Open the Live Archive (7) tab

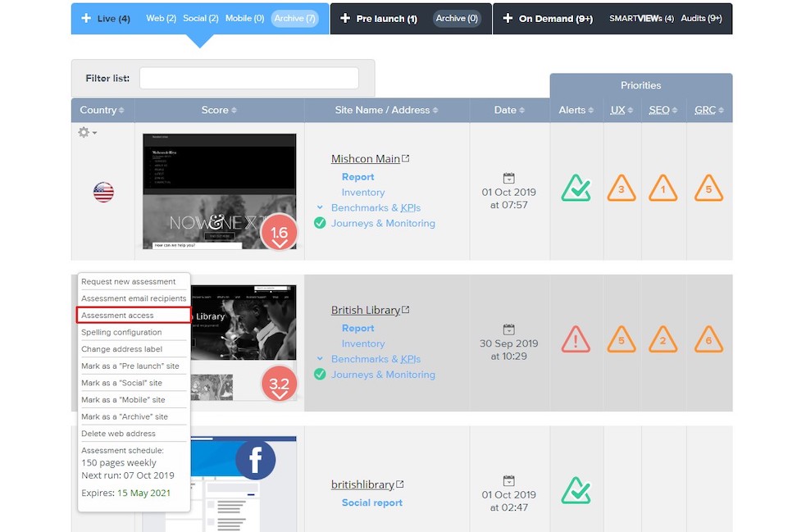click(x=294, y=19)
